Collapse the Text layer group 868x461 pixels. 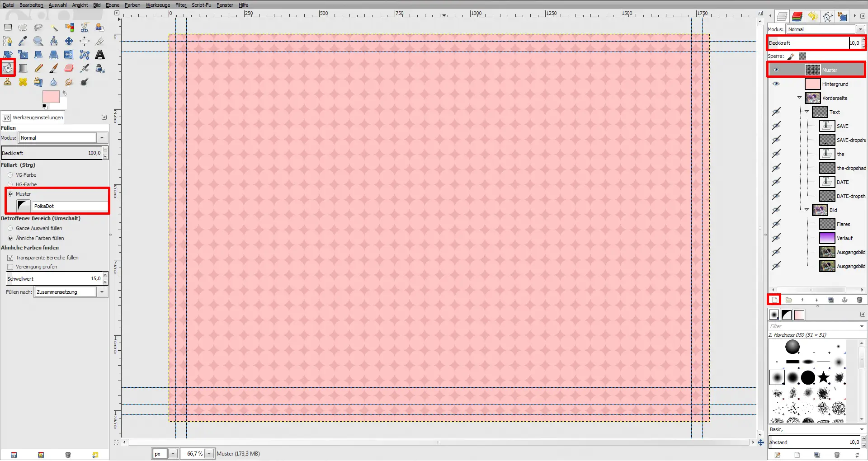click(807, 112)
